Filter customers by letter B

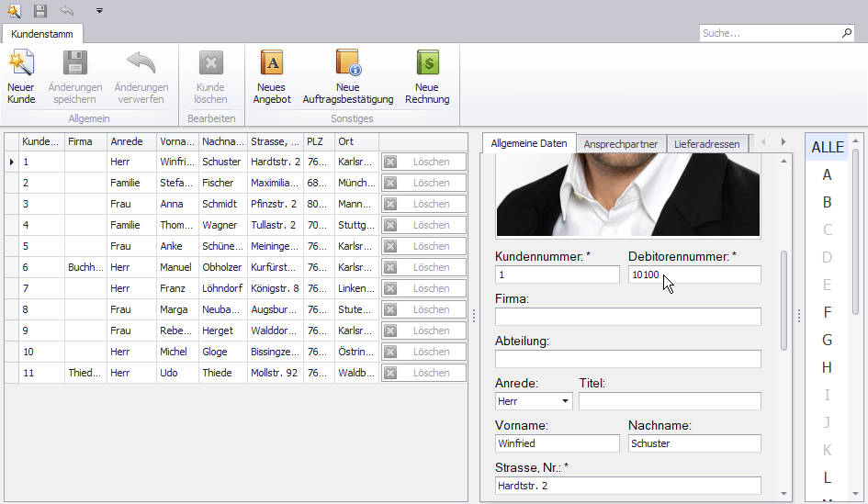click(827, 203)
